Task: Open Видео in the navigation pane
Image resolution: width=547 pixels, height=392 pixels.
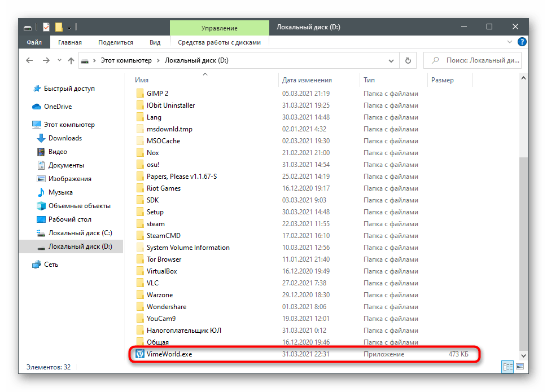Action: click(x=58, y=152)
